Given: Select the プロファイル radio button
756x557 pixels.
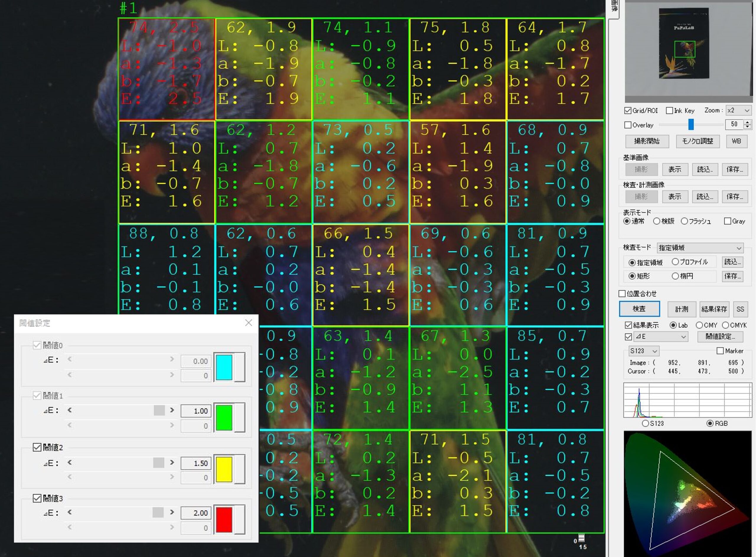Looking at the screenshot, I should (675, 262).
